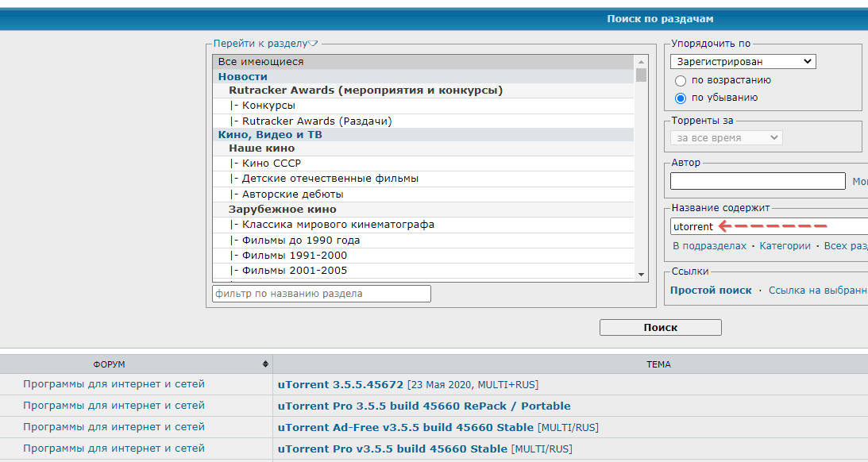Select Кино СССР subsection
The height and width of the screenshot is (462, 868).
pos(423,164)
